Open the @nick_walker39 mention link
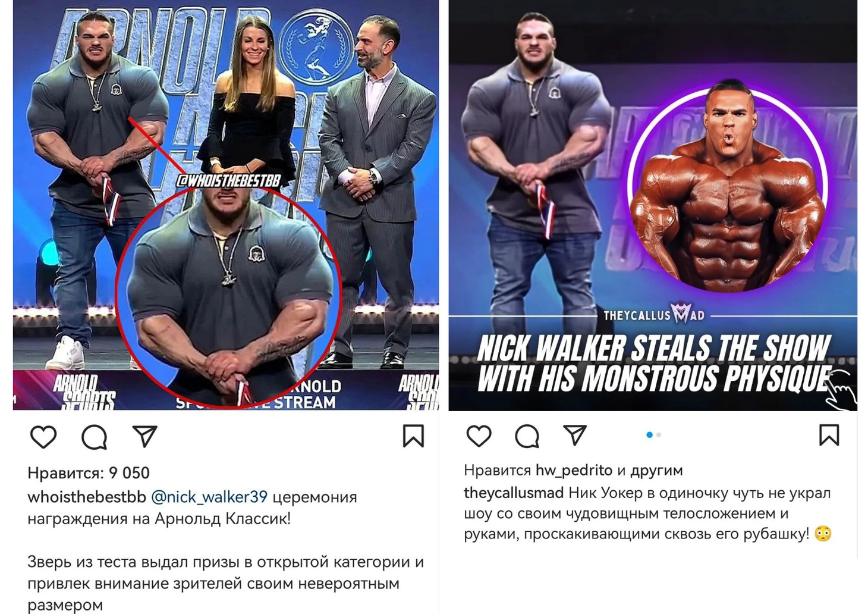The image size is (868, 614). coord(209,497)
